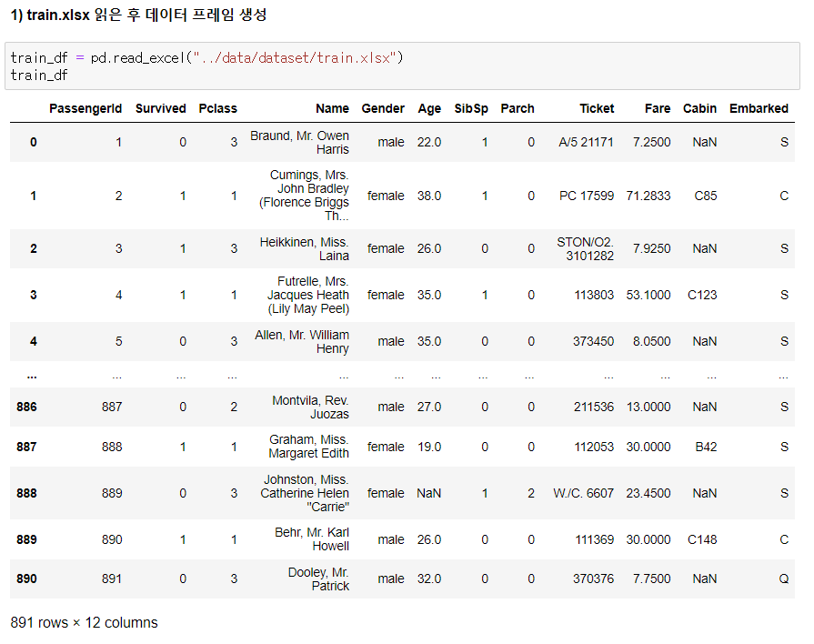Click ticket value 'W./C. 6607'
Screen dimensions: 814x644
tap(584, 493)
